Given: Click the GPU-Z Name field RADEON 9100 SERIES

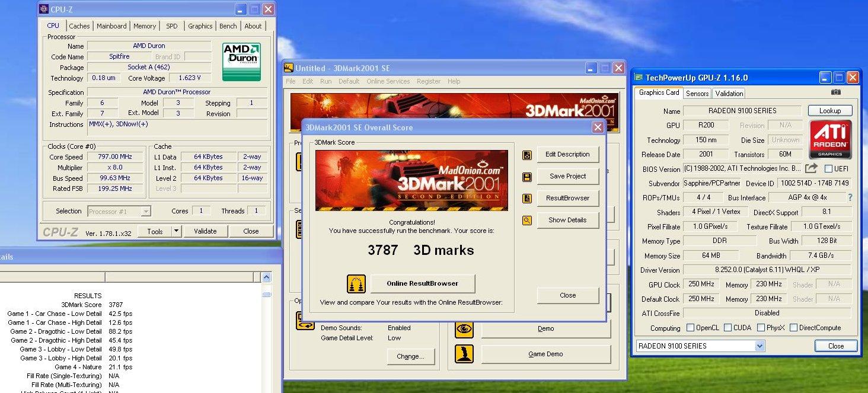Looking at the screenshot, I should pos(742,111).
